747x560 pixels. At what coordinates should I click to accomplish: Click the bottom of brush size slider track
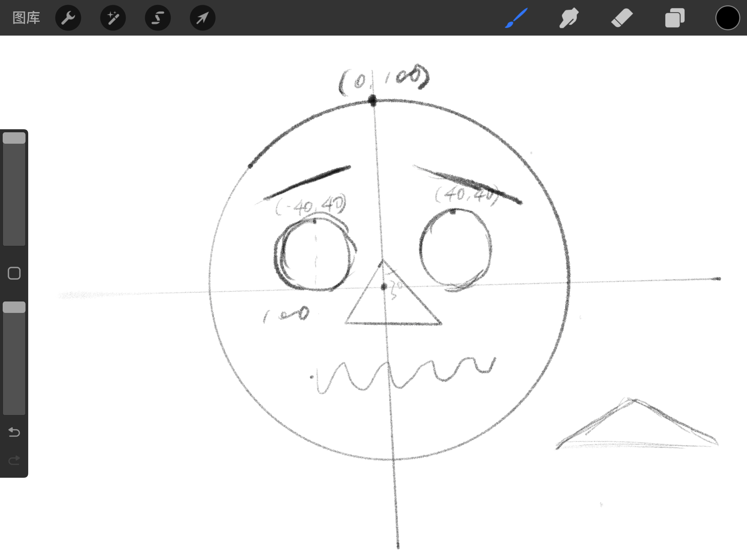coord(14,241)
